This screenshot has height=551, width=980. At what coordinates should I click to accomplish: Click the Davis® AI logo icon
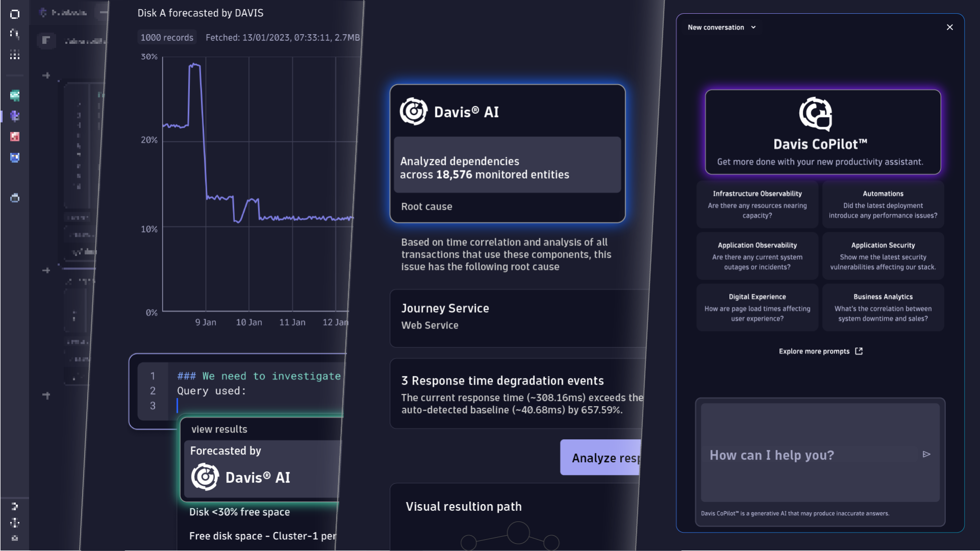point(413,110)
